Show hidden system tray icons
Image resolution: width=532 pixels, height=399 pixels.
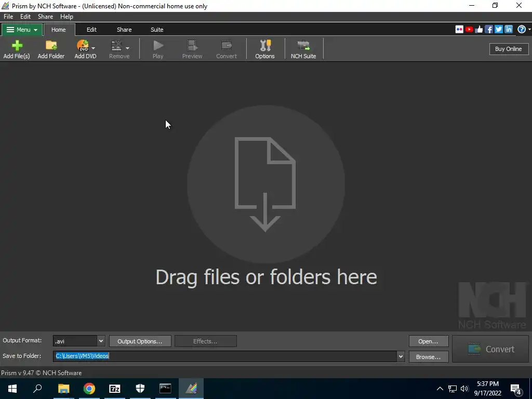(440, 389)
